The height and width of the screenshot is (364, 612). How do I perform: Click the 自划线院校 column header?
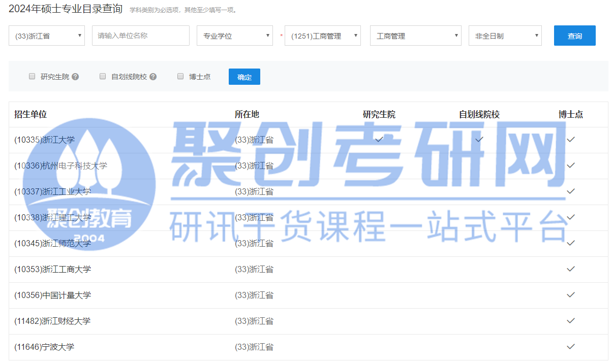point(479,114)
